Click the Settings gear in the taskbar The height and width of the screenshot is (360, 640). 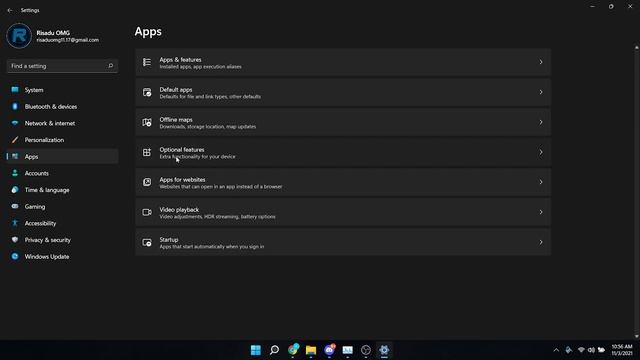[384, 350]
